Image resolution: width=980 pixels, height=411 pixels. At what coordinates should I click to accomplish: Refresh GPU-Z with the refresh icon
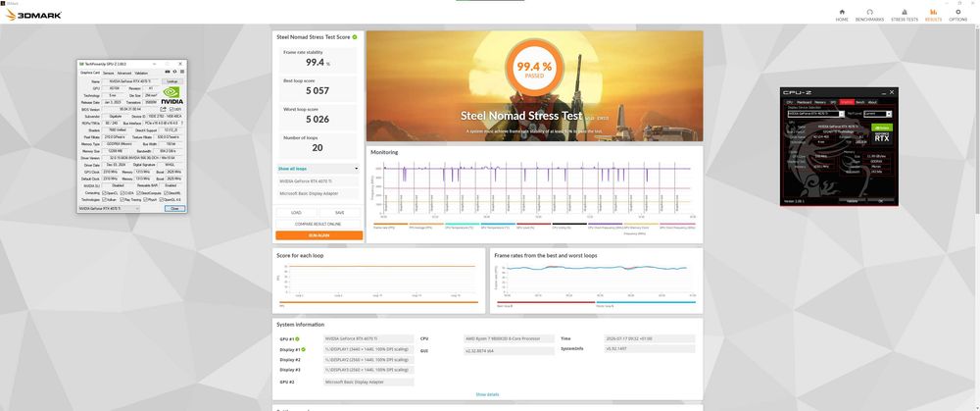point(175,72)
